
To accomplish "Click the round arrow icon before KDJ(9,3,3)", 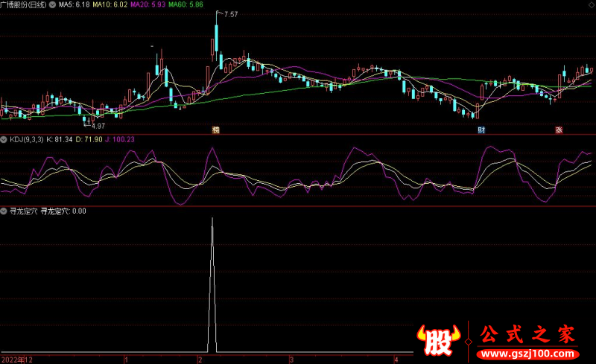I will point(4,139).
